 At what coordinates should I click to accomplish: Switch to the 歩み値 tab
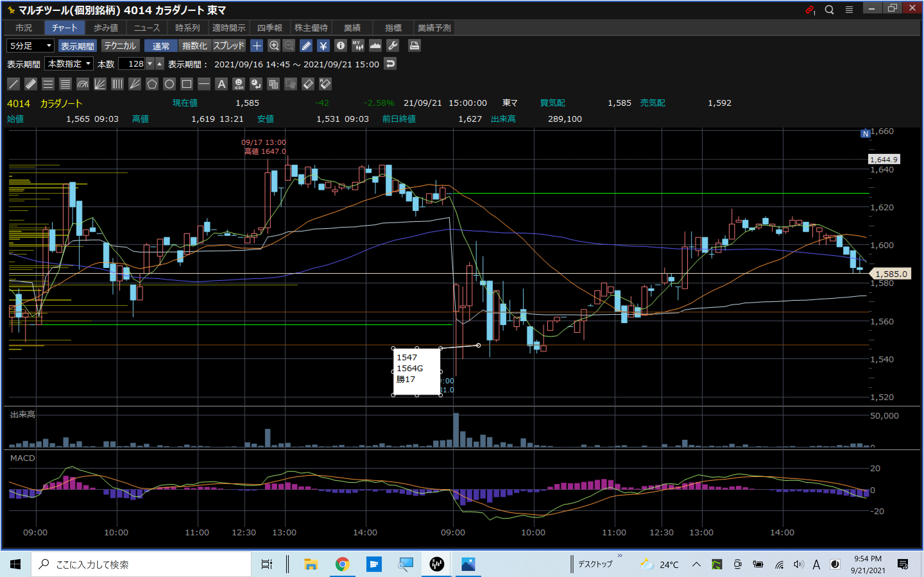point(106,28)
